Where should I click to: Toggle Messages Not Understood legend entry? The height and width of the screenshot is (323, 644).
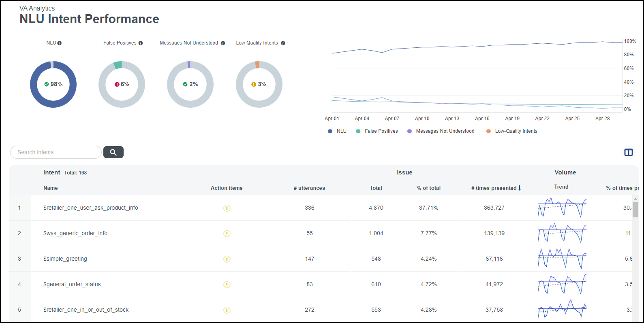point(441,131)
